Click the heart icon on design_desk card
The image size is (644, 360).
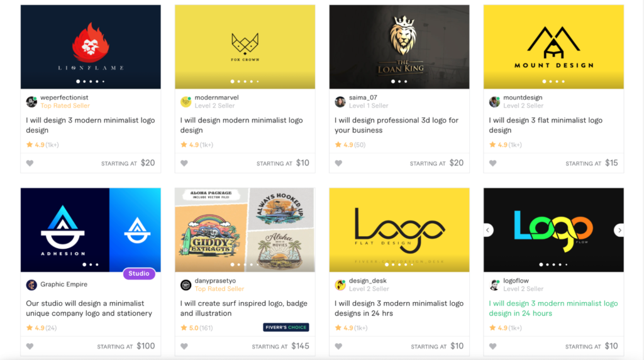point(338,346)
